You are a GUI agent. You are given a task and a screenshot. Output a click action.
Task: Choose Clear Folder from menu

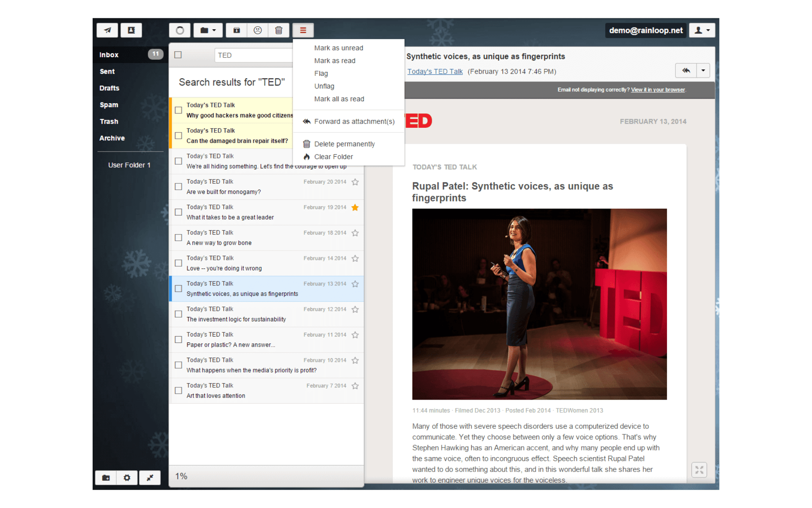click(349, 157)
